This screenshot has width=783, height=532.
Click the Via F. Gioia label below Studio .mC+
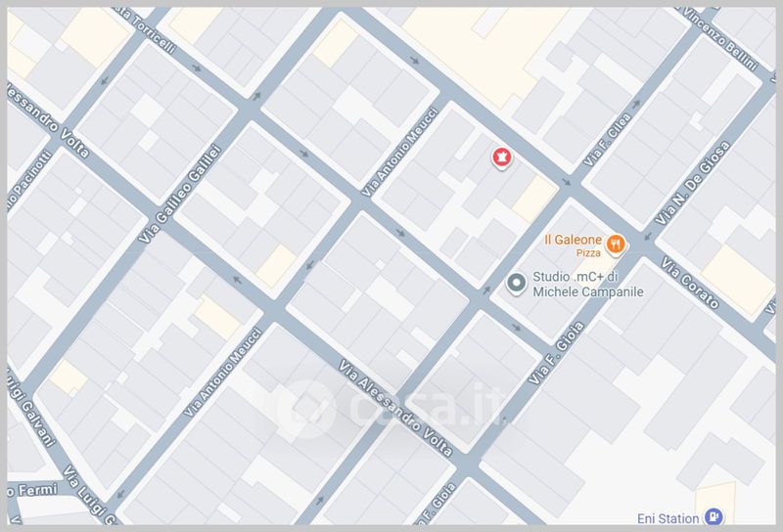point(556,353)
